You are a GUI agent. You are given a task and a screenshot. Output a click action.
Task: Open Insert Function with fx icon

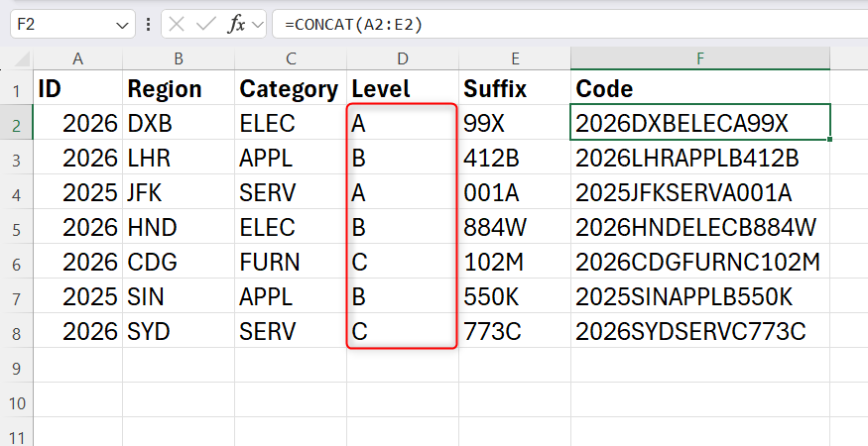click(x=236, y=25)
